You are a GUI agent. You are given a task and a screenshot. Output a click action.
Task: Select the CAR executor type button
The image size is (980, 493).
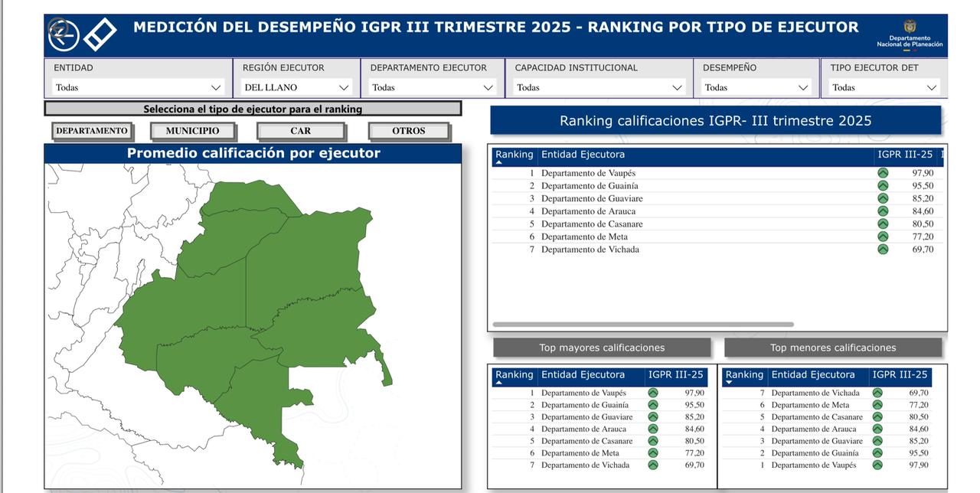click(x=300, y=131)
